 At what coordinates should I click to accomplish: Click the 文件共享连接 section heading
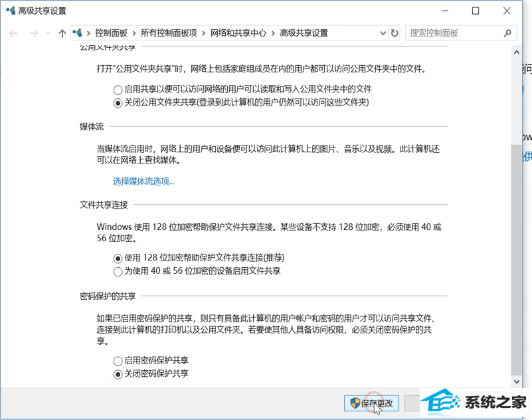click(x=104, y=205)
